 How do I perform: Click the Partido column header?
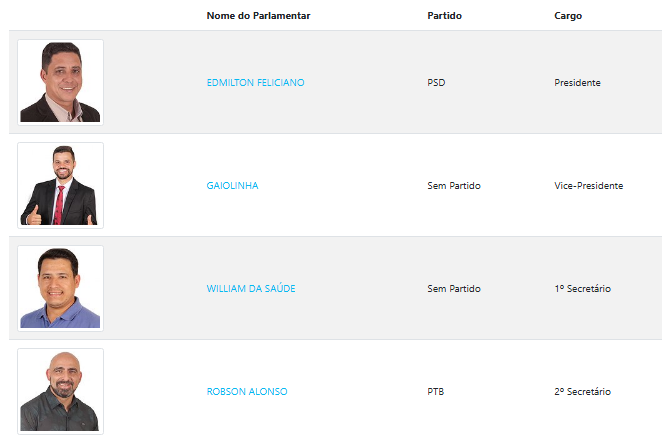(x=444, y=16)
